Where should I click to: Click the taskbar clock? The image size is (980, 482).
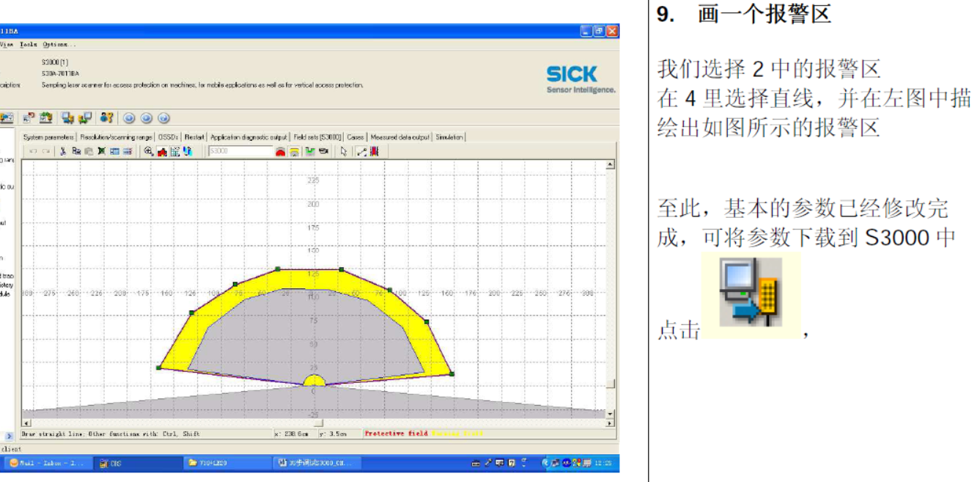point(604,463)
